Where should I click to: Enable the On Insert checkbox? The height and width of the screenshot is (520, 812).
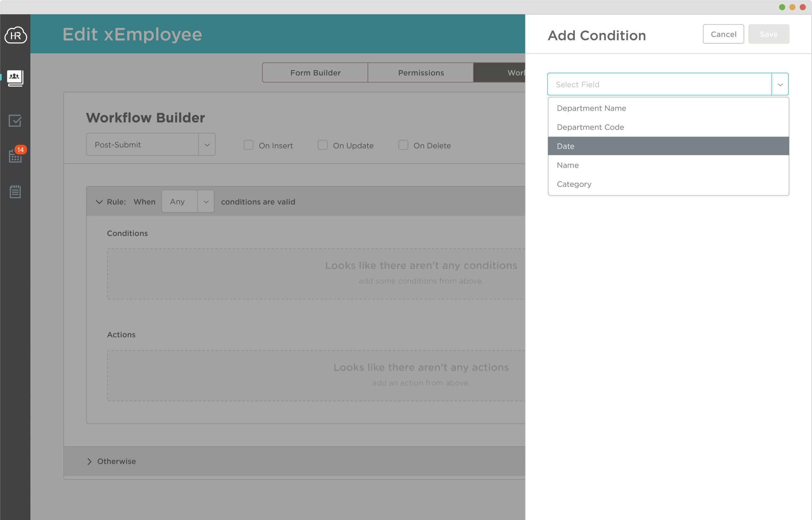point(248,145)
